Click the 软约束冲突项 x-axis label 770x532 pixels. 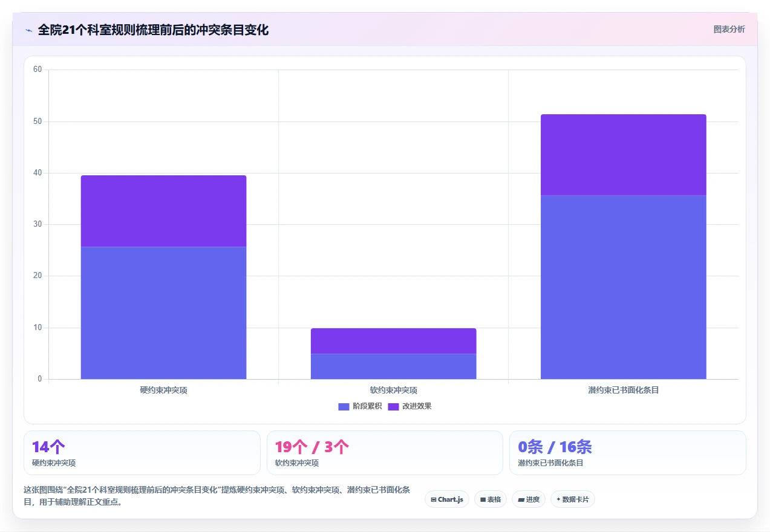click(x=394, y=391)
